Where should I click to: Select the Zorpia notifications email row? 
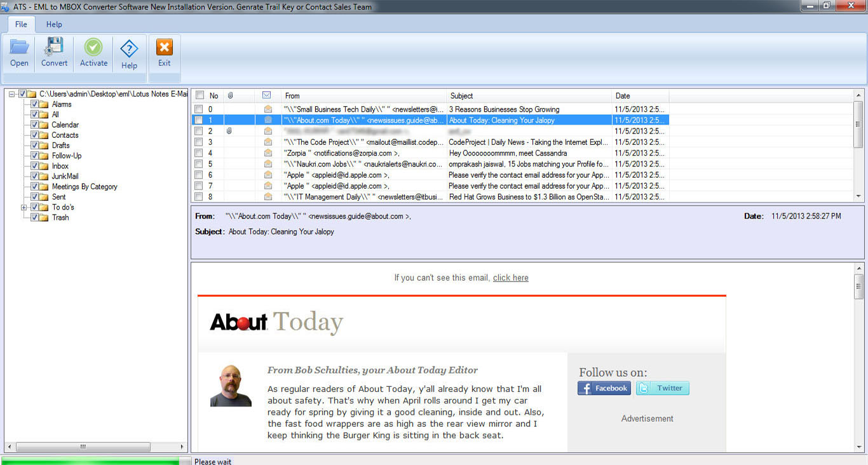click(x=430, y=152)
